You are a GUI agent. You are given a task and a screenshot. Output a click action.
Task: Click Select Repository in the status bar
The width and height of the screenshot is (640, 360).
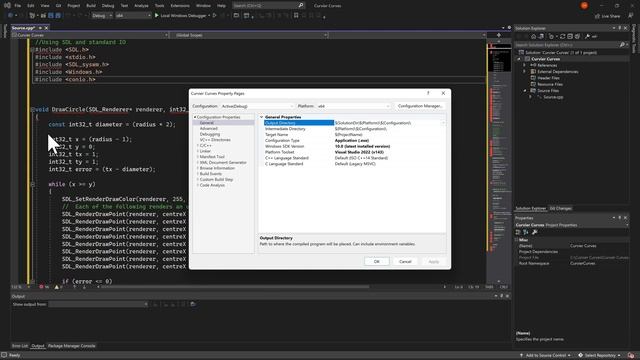pos(600,356)
